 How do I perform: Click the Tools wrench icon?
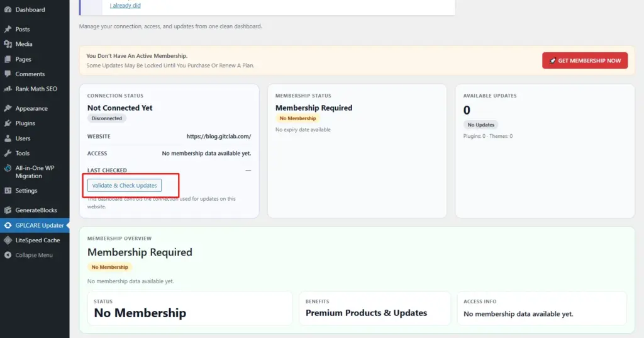pyautogui.click(x=8, y=153)
